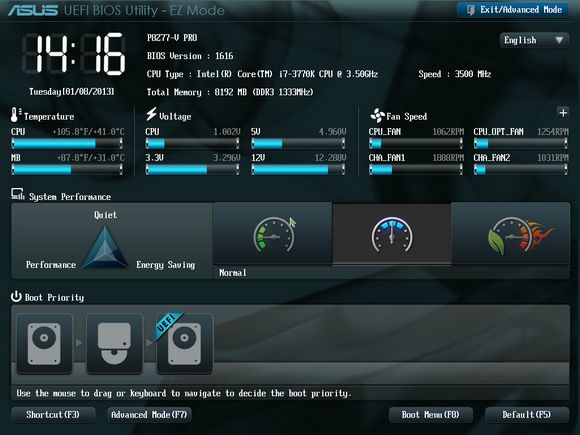Switch to Advanced Mode (F7)
Image resolution: width=580 pixels, height=435 pixels.
[x=149, y=415]
